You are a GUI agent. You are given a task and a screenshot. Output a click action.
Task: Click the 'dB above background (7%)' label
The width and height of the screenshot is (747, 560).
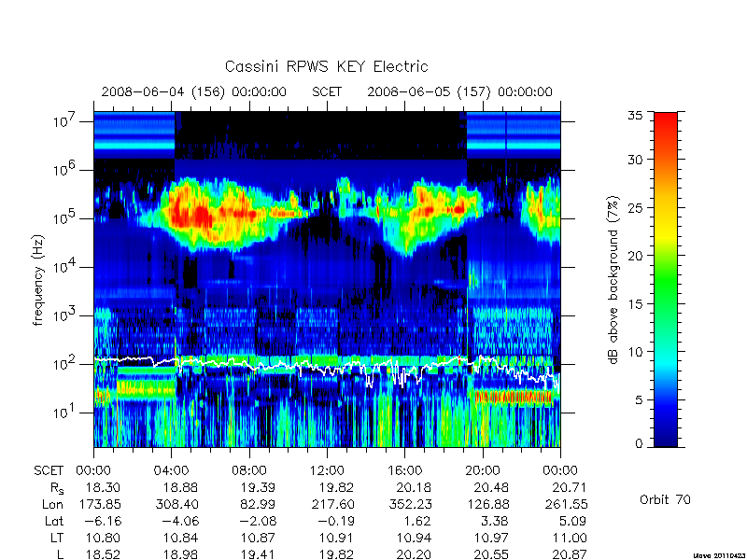point(613,280)
